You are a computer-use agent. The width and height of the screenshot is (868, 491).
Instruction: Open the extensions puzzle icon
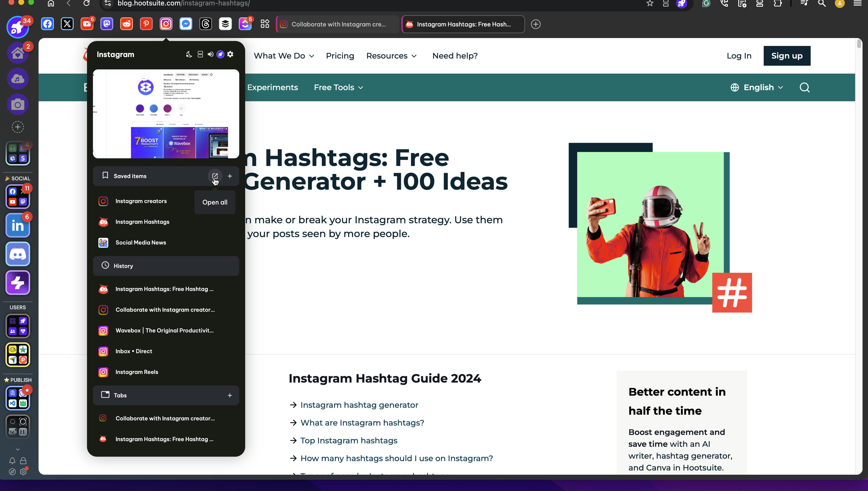point(778,3)
